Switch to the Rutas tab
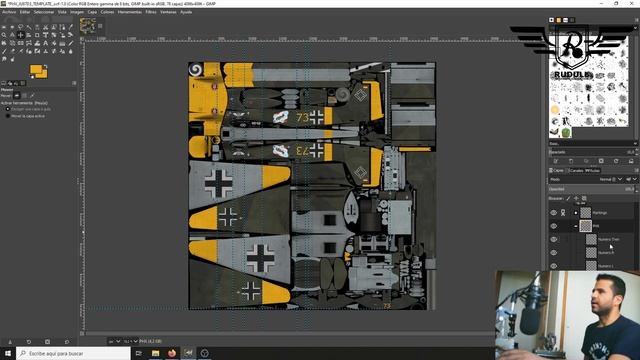Image resolution: width=640 pixels, height=360 pixels. point(593,170)
